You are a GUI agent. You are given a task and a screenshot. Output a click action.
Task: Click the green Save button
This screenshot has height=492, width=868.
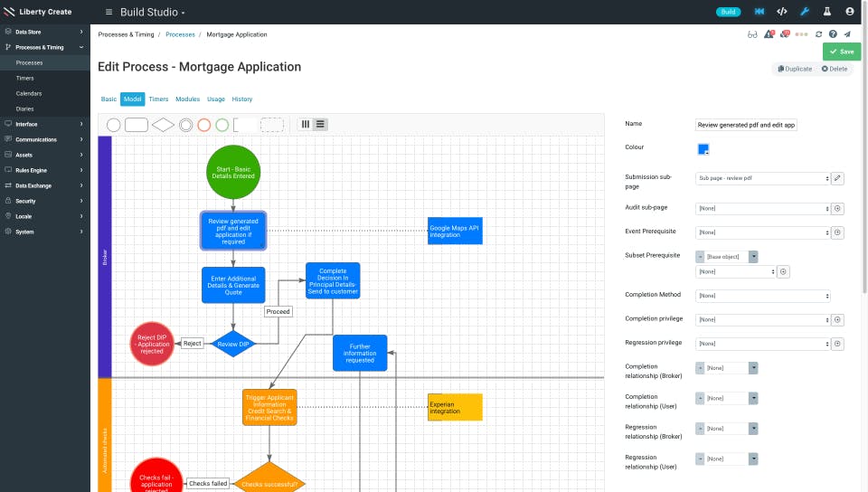[842, 52]
